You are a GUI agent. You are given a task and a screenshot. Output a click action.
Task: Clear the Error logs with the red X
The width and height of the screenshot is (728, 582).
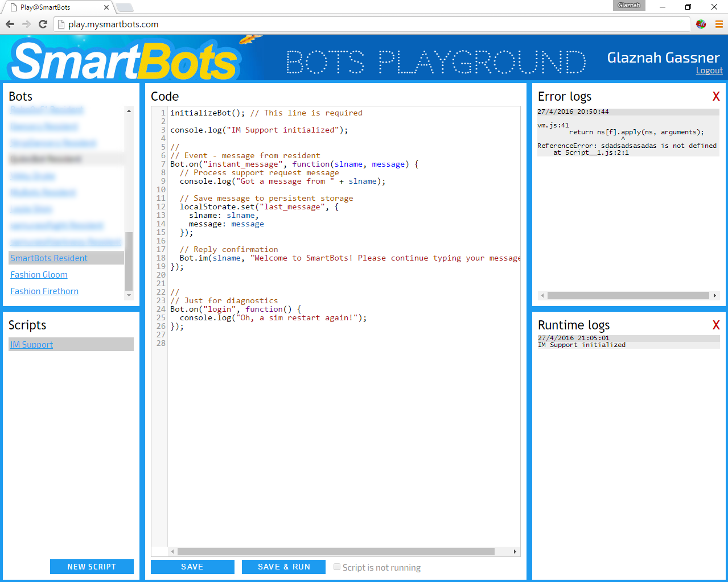click(x=716, y=97)
